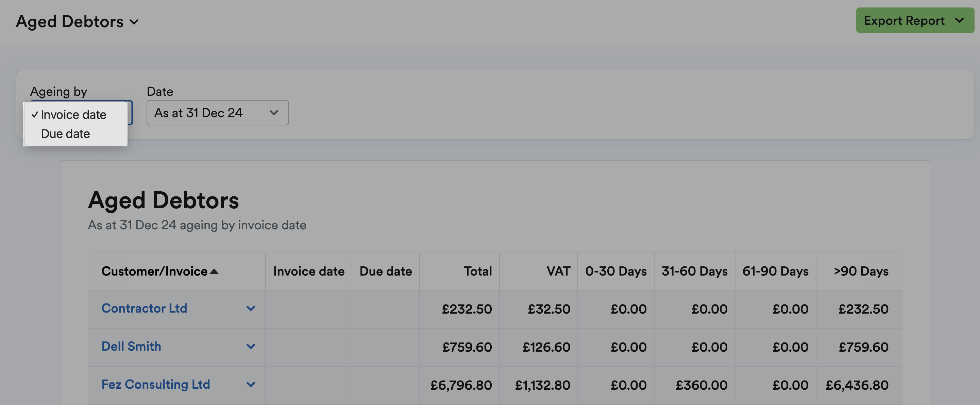Open the As at 31 Dec 24 date dropdown
980x405 pixels.
pos(217,112)
